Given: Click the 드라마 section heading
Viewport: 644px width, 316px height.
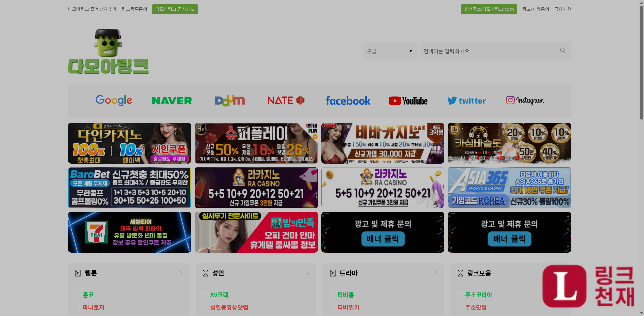Looking at the screenshot, I should [348, 273].
